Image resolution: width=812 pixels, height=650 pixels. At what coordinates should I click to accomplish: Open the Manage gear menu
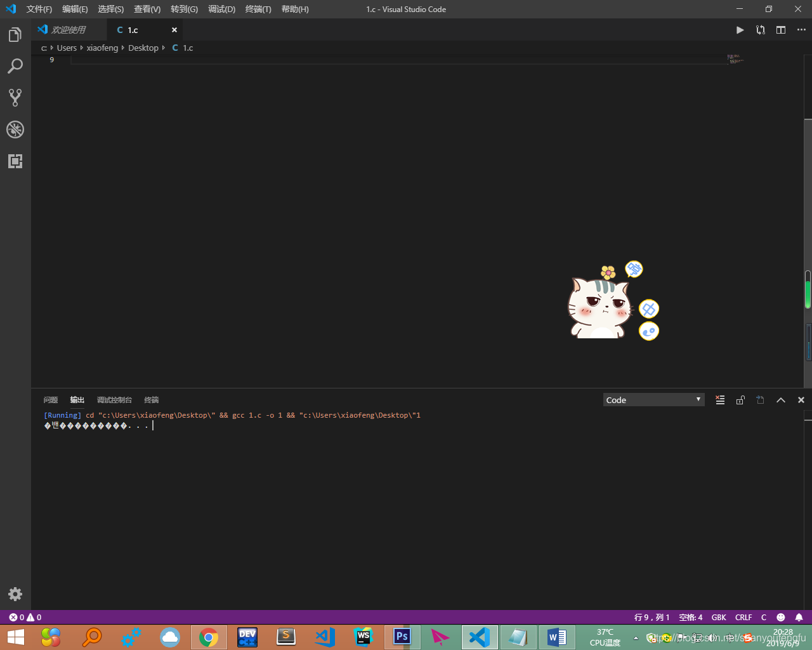15,594
